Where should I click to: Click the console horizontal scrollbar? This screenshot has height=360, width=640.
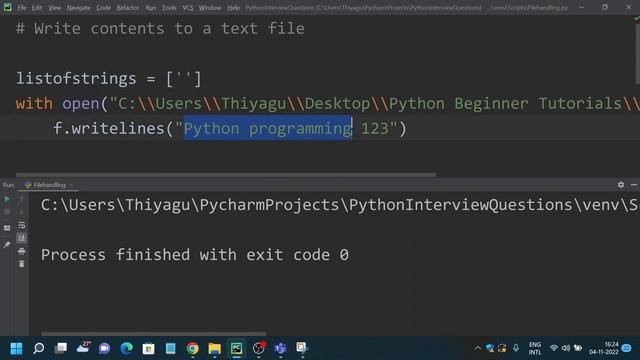153,333
